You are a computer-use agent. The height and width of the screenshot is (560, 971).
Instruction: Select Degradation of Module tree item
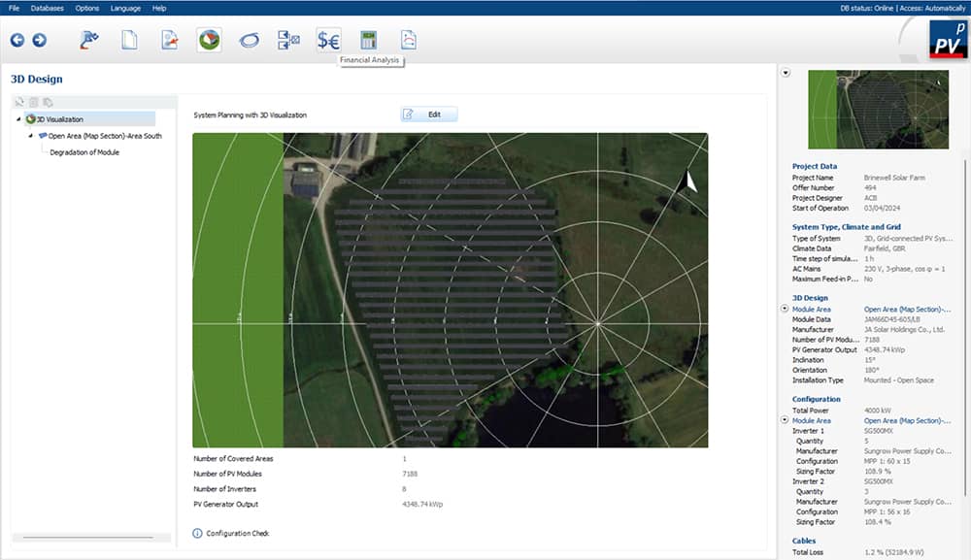pyautogui.click(x=84, y=152)
